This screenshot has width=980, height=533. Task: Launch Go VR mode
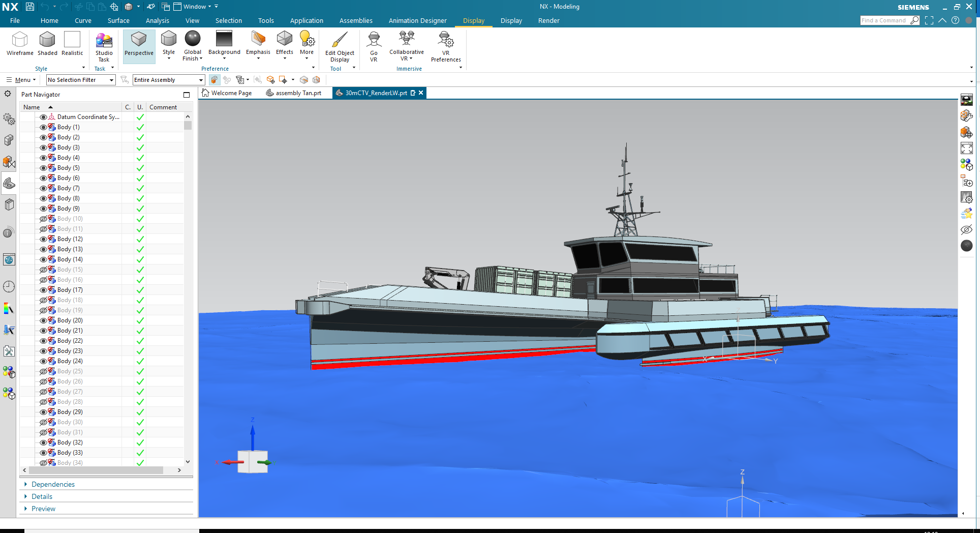(374, 46)
